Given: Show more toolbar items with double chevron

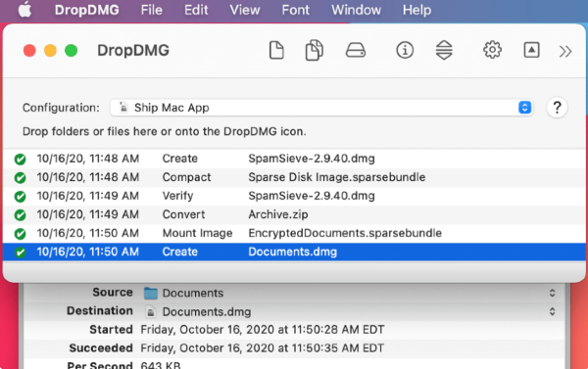Looking at the screenshot, I should tap(565, 51).
